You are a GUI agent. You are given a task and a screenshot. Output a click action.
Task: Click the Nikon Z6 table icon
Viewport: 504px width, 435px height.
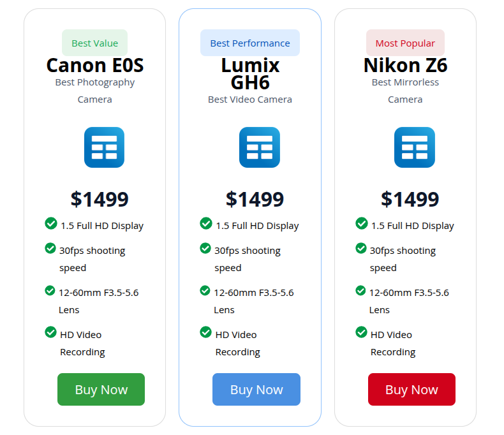point(415,147)
